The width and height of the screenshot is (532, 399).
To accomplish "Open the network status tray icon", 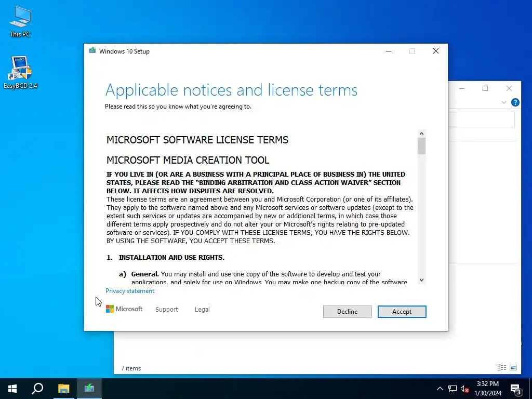I will (453, 389).
